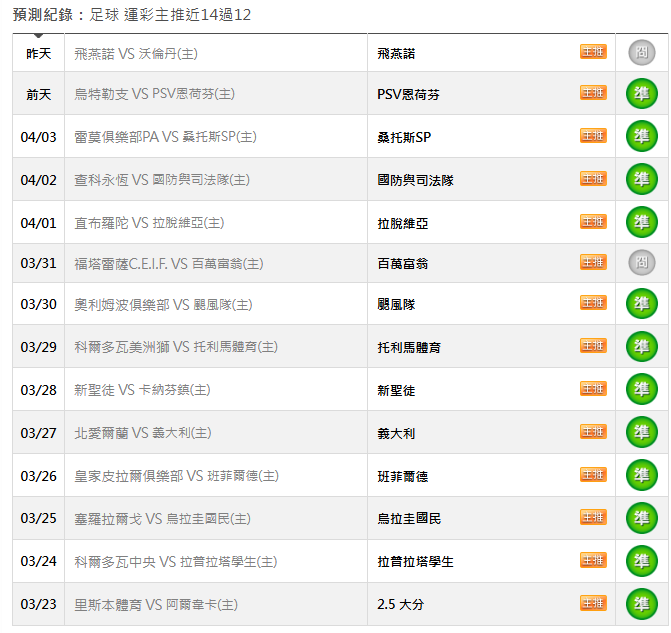Open match 新聖徒 VS 卡納芬鎮(主)
671x633 pixels.
tap(142, 390)
